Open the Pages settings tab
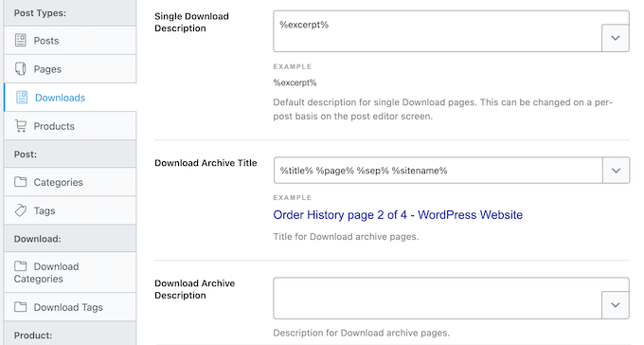This screenshot has height=345, width=644. pyautogui.click(x=70, y=68)
